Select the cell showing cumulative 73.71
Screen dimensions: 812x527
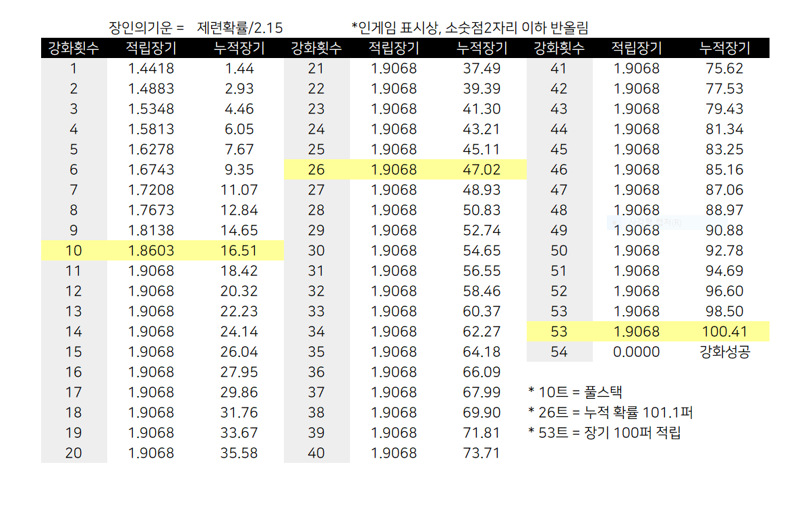click(482, 453)
